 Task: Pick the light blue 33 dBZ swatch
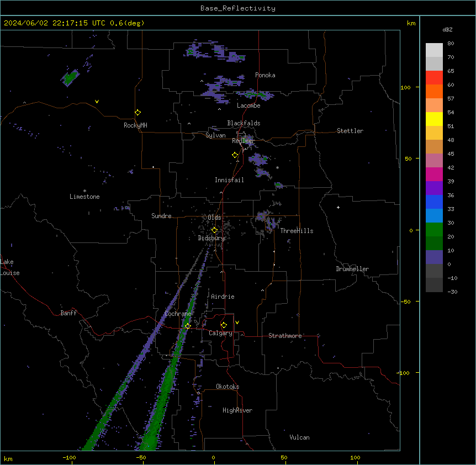click(x=434, y=216)
